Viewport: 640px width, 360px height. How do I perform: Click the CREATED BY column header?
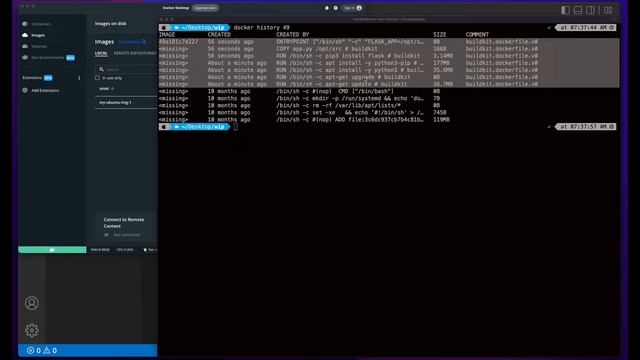pyautogui.click(x=293, y=35)
